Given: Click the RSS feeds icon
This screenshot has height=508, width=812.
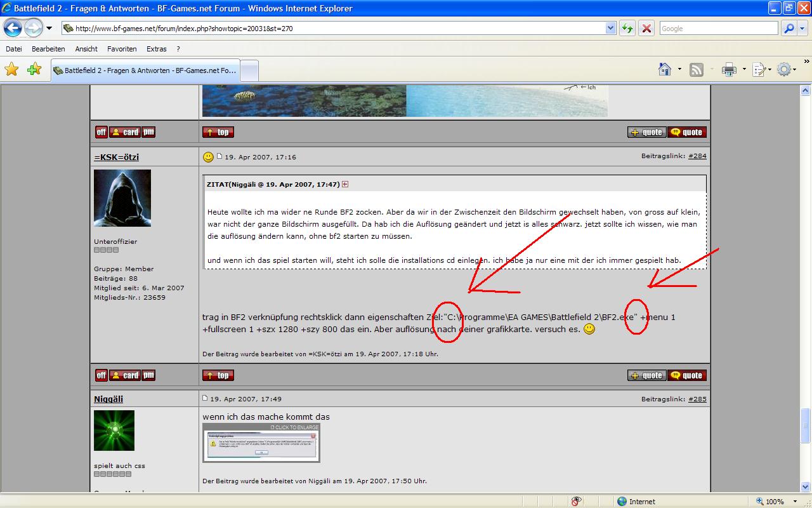Looking at the screenshot, I should (697, 69).
